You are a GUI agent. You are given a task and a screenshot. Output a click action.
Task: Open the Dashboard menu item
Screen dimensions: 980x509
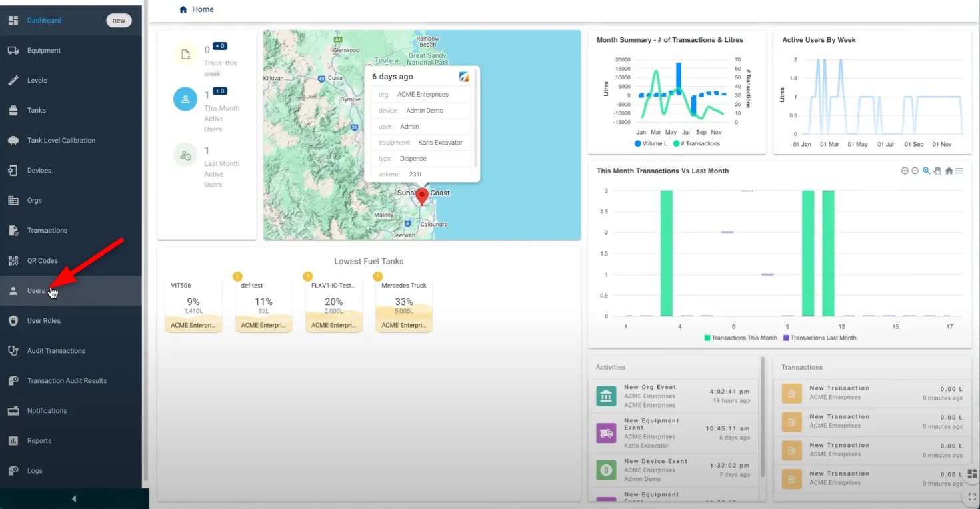[x=71, y=21]
